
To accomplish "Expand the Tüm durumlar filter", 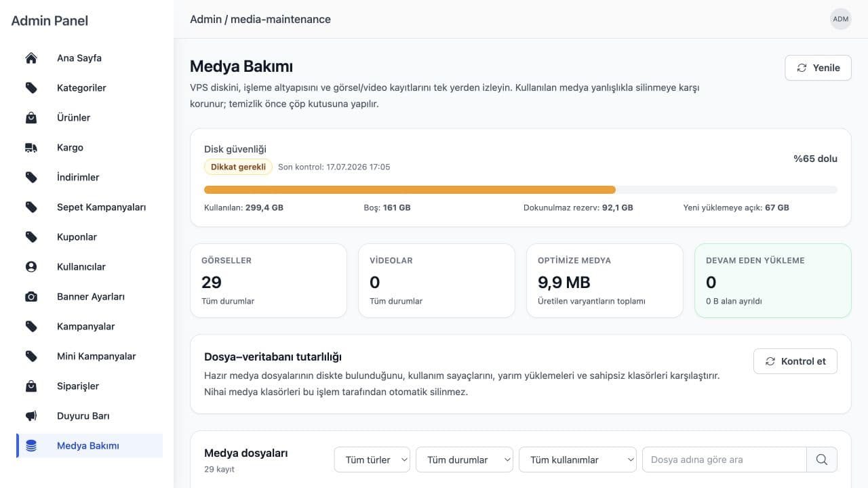I will pos(465,460).
